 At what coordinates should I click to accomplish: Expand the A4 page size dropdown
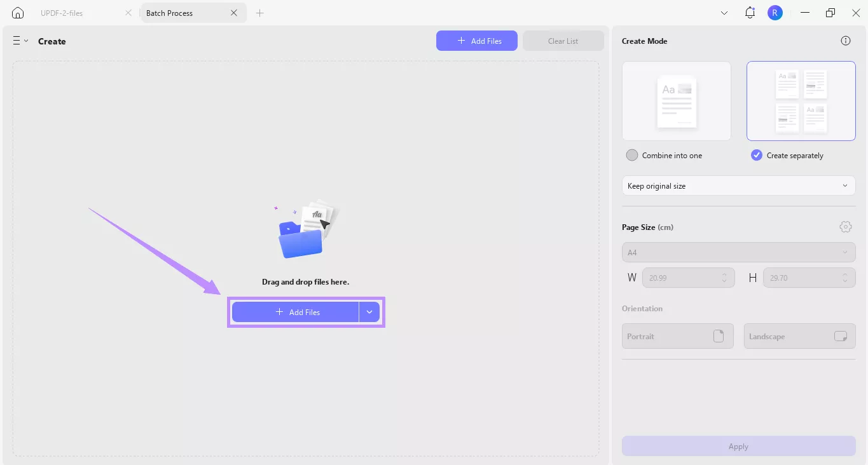[738, 252]
